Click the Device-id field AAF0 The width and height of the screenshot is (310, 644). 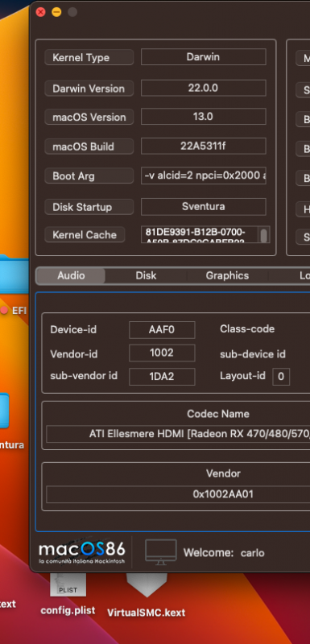pyautogui.click(x=162, y=330)
